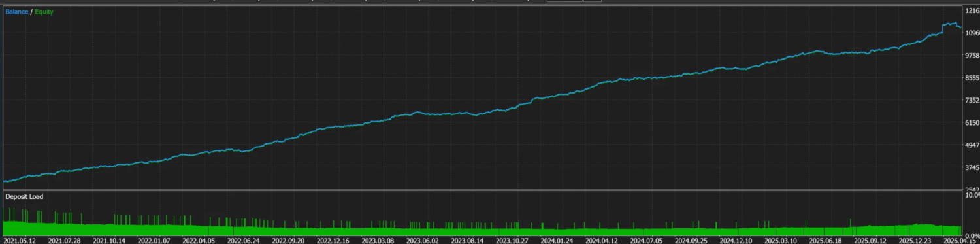Viewport: 980px width, 244px height.
Task: Click the 2022.01.07 date label
Action: (x=154, y=240)
